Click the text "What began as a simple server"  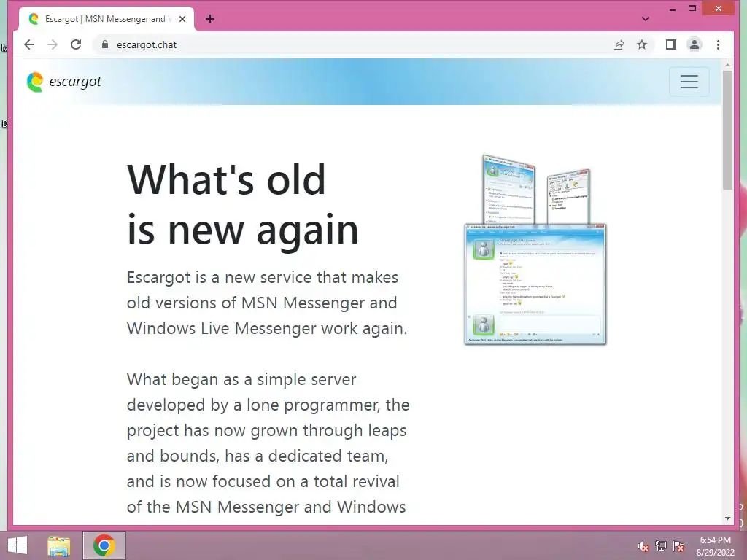point(241,379)
